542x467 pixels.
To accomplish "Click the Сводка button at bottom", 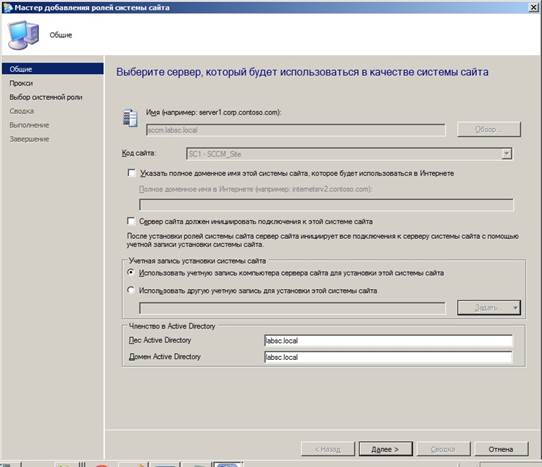I will click(443, 449).
